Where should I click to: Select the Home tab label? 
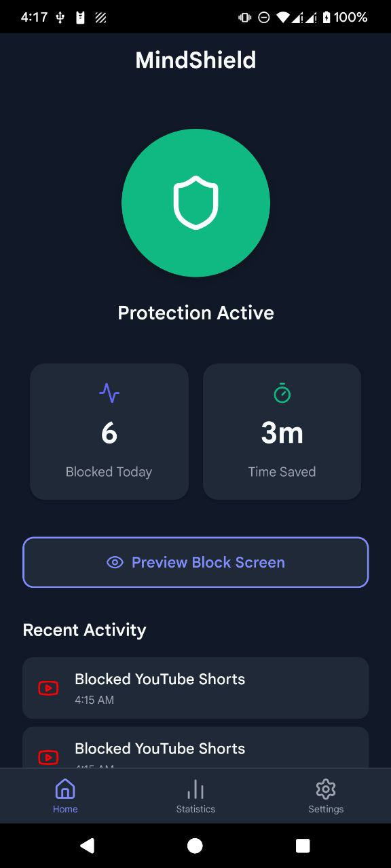(x=65, y=808)
